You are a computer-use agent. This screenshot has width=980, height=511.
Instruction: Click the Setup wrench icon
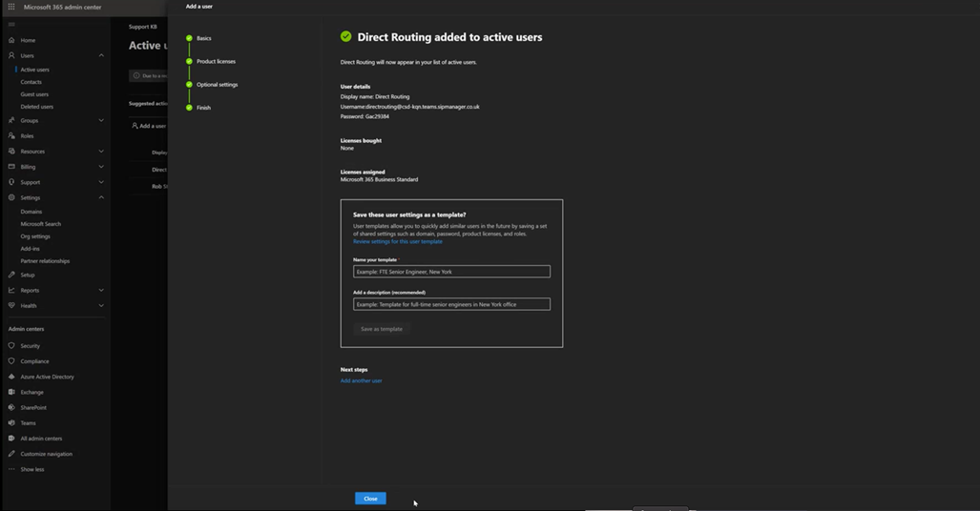(11, 275)
